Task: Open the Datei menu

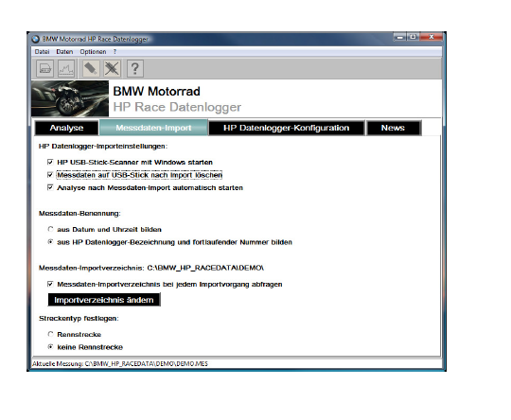Action: (42, 52)
